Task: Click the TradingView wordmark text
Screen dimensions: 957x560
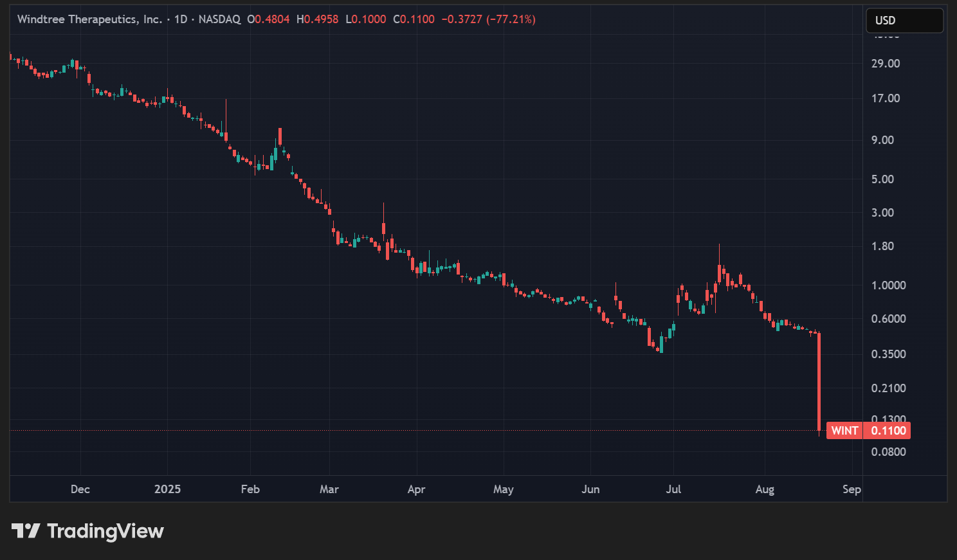Action: point(105,531)
